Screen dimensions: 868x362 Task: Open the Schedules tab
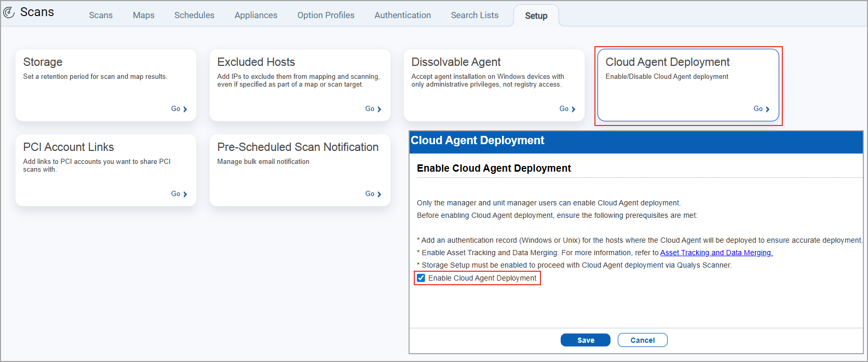click(x=194, y=16)
